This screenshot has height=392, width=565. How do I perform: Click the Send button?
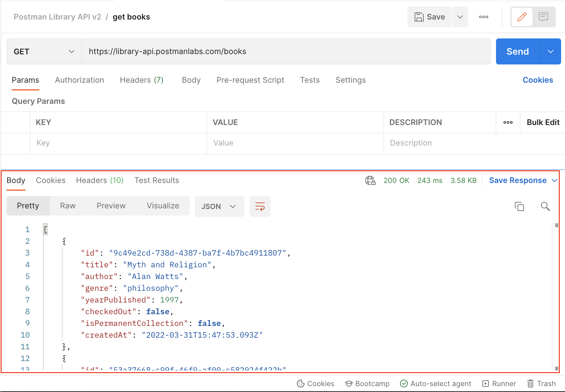coord(517,51)
